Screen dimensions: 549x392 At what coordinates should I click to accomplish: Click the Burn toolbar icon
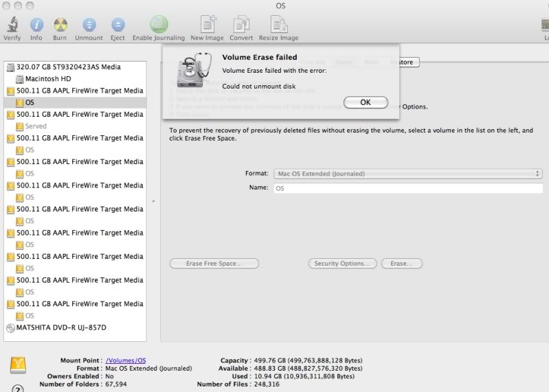60,25
